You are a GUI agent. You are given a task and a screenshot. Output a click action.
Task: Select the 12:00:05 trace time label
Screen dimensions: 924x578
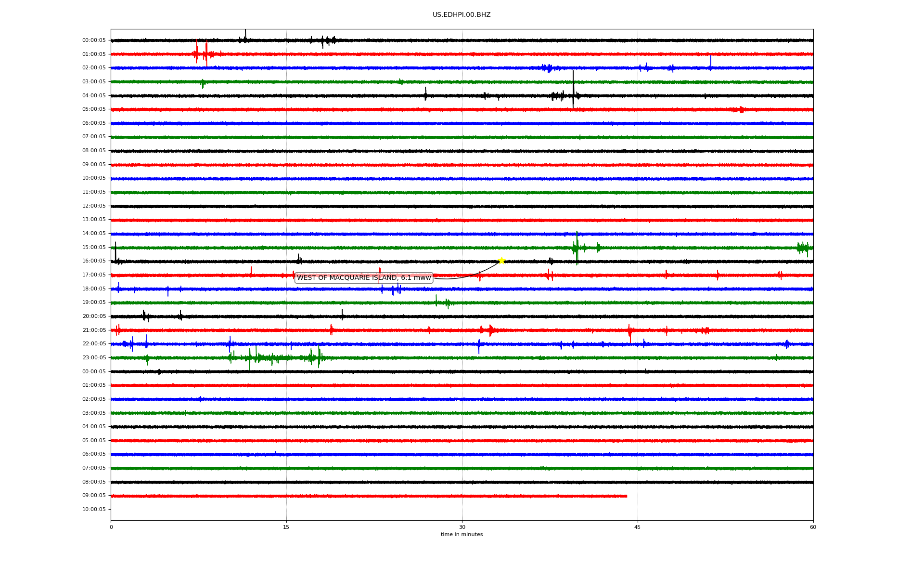click(x=94, y=206)
